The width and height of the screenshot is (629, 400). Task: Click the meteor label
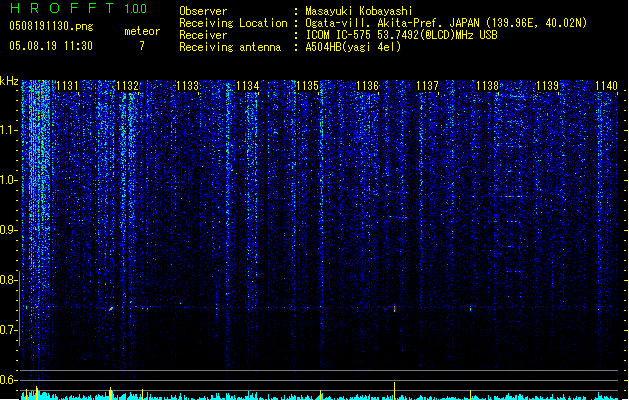pos(142,31)
